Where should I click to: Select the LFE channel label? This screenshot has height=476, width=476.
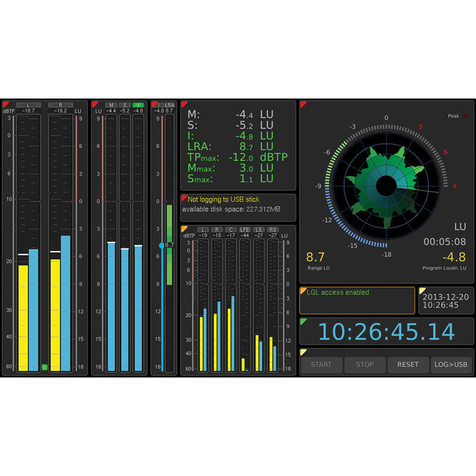pos(245,229)
